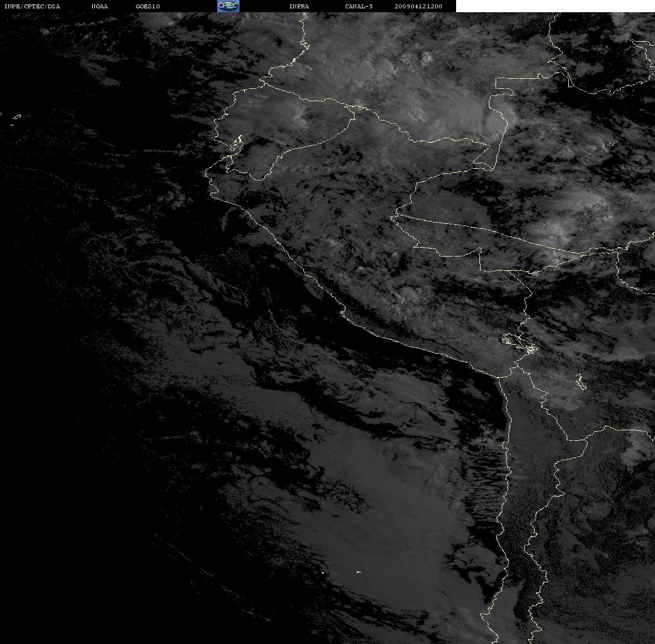Click the CPTEC logo in header
This screenshot has width=655, height=644.
(x=228, y=6)
